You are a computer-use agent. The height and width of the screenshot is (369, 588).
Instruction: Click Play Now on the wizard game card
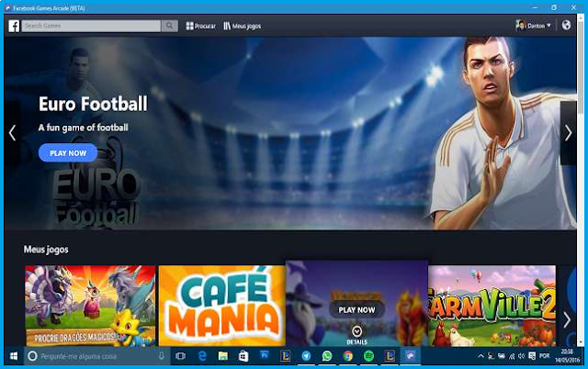click(x=356, y=310)
